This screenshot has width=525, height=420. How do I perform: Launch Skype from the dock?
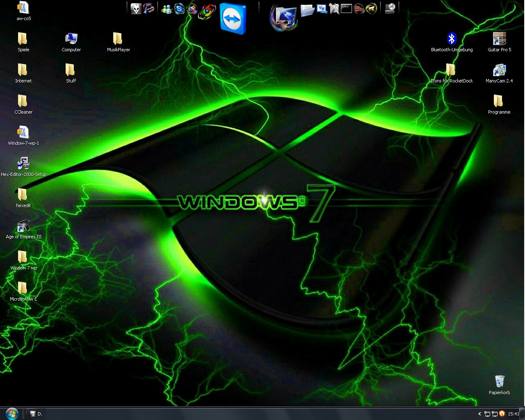pyautogui.click(x=179, y=9)
